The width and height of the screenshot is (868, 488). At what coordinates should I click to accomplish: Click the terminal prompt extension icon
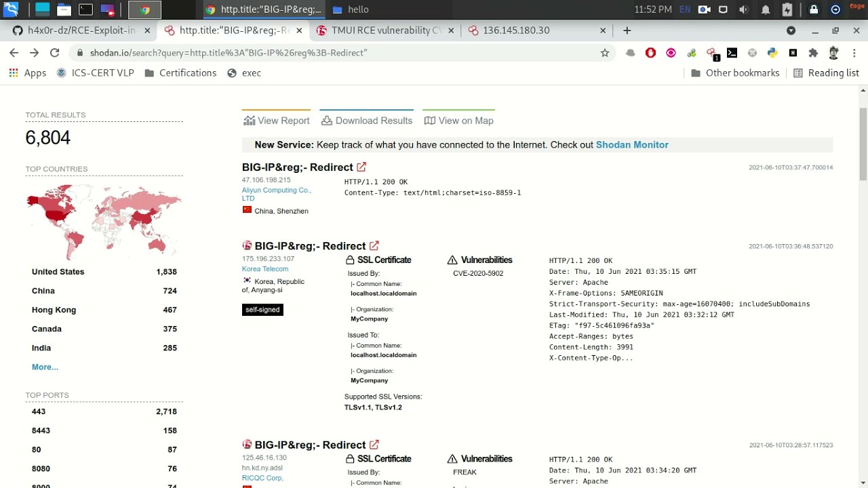coord(732,53)
